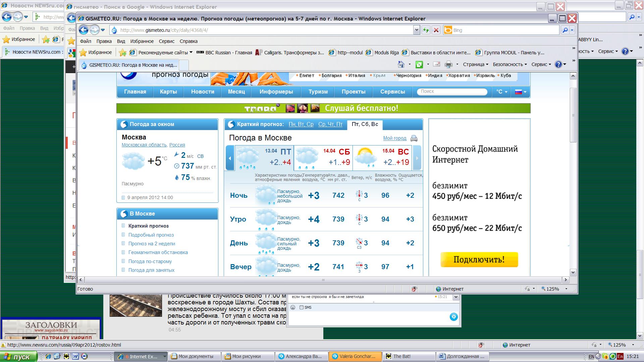Launch Word from quick launch bar
Image resolution: width=644 pixels, height=362 pixels.
pyautogui.click(x=75, y=356)
